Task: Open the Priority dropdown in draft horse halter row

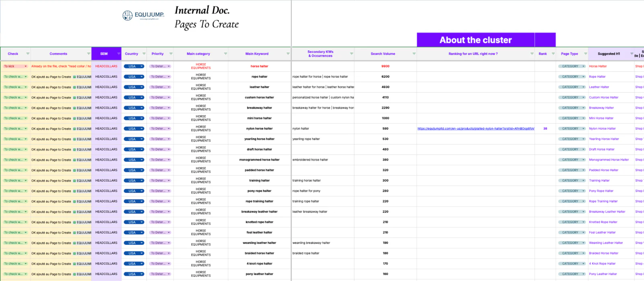Action: (161, 149)
